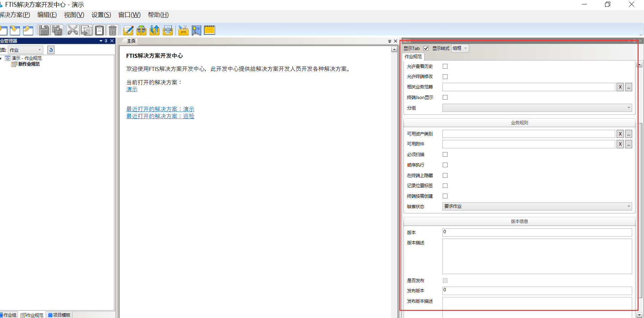This screenshot has width=644, height=318.
Task: Click the trash can delete icon
Action: 113,30
